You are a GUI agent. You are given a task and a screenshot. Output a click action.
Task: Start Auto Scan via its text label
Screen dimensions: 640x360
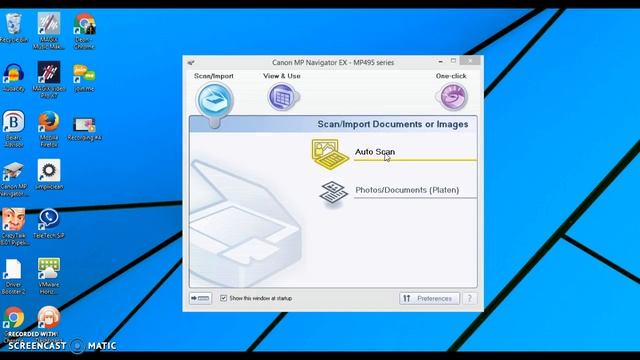point(375,152)
